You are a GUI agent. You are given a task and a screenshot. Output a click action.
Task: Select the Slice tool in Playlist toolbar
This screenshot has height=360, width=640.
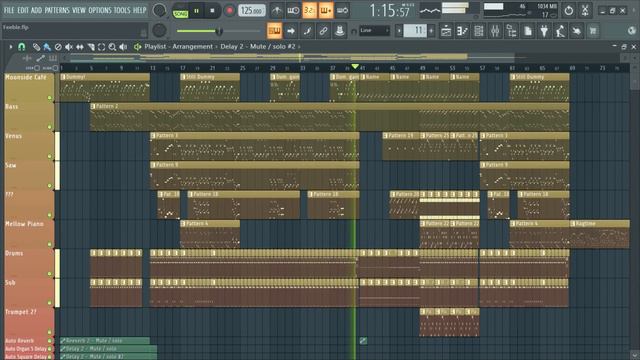[91, 47]
